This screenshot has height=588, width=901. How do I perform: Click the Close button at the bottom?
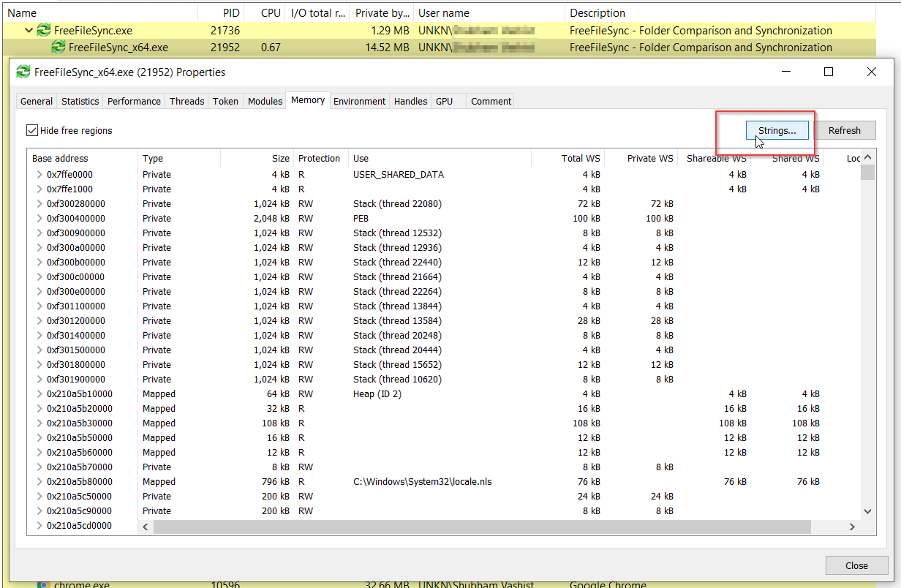[856, 565]
